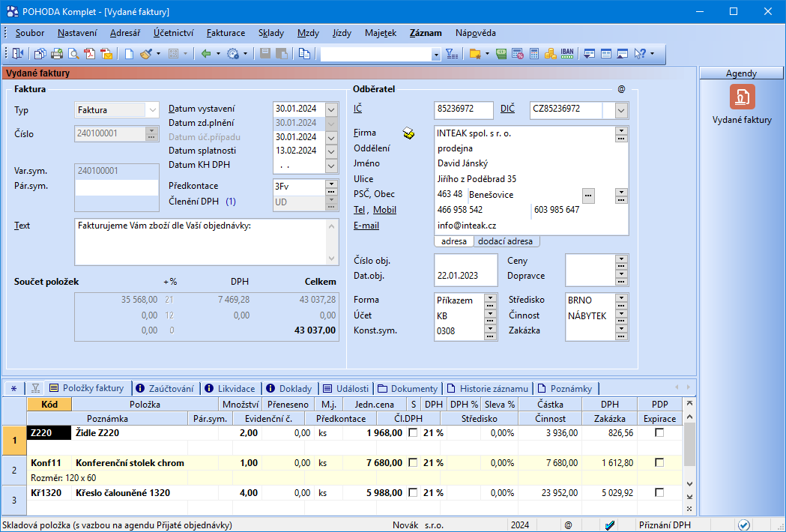Click the filter funnel icon in toolbar
Viewport: 786px width, 532px height.
tap(452, 54)
